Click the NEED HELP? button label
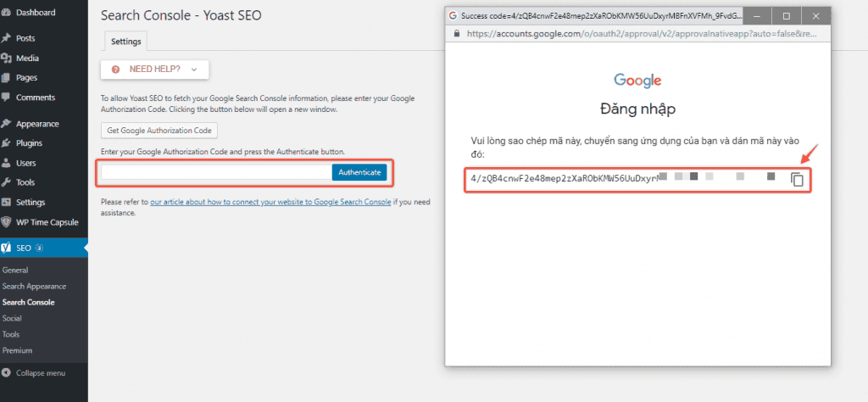 154,70
